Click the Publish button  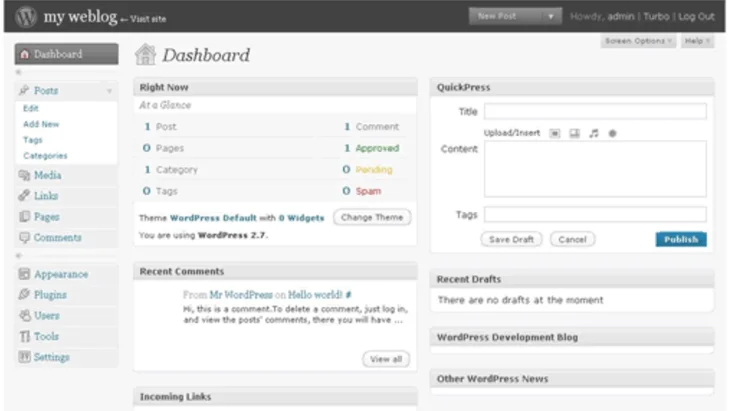coord(681,239)
